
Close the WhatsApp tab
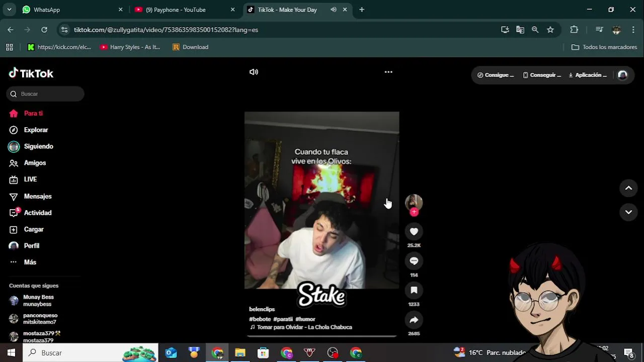(121, 10)
